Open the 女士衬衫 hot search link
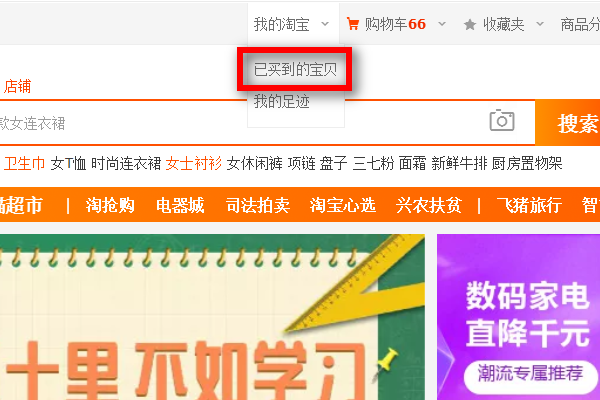 [x=194, y=163]
